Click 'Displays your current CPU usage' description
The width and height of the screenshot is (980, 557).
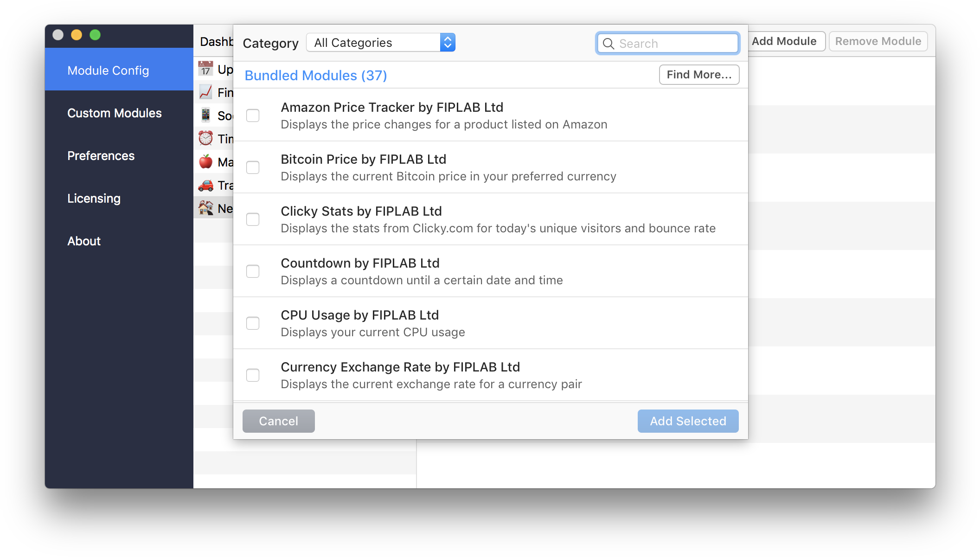(x=373, y=332)
